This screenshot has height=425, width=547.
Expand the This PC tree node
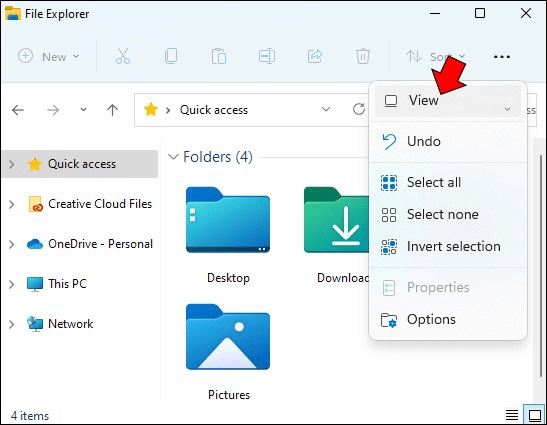click(x=12, y=284)
